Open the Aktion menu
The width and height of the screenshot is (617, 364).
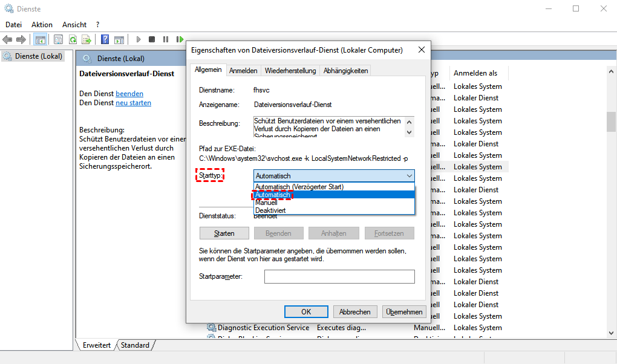(x=42, y=25)
